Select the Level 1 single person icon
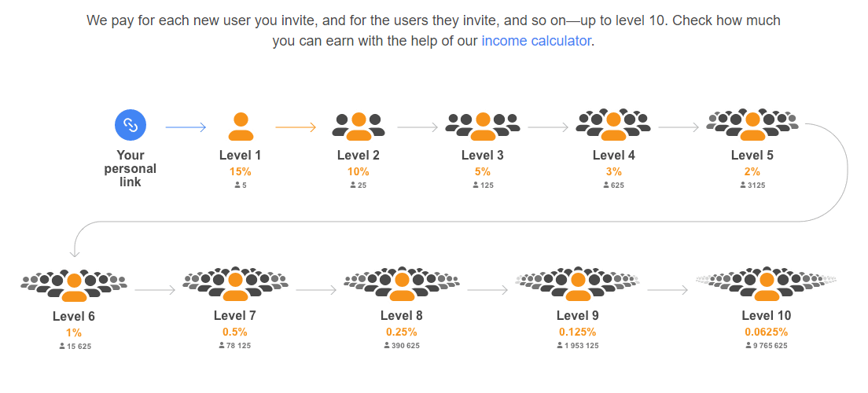The width and height of the screenshot is (868, 393). click(241, 127)
